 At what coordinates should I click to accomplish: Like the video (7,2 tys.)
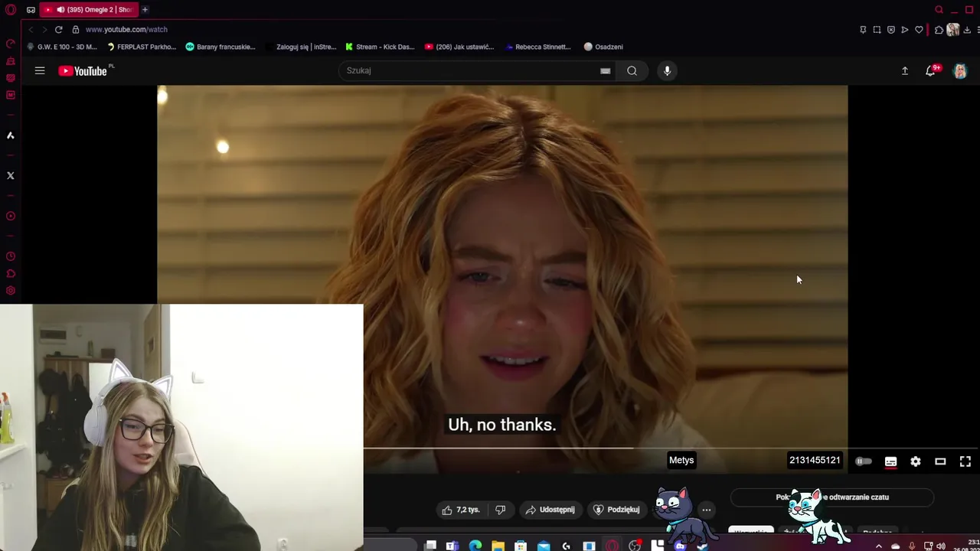[460, 510]
